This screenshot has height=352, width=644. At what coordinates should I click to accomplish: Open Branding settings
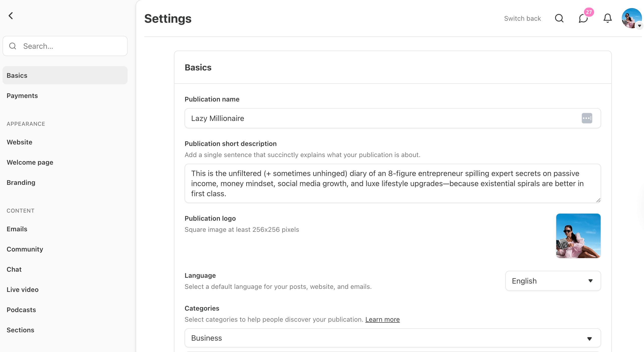point(21,183)
